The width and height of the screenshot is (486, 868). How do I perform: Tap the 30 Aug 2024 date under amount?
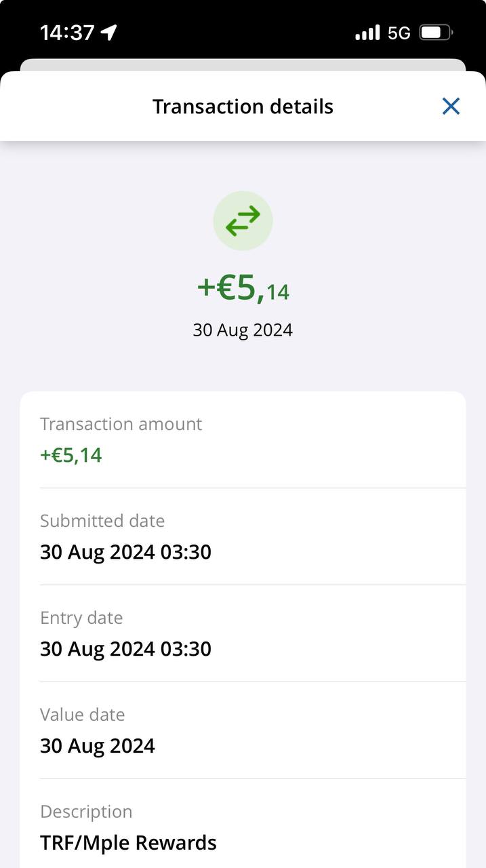tap(243, 330)
